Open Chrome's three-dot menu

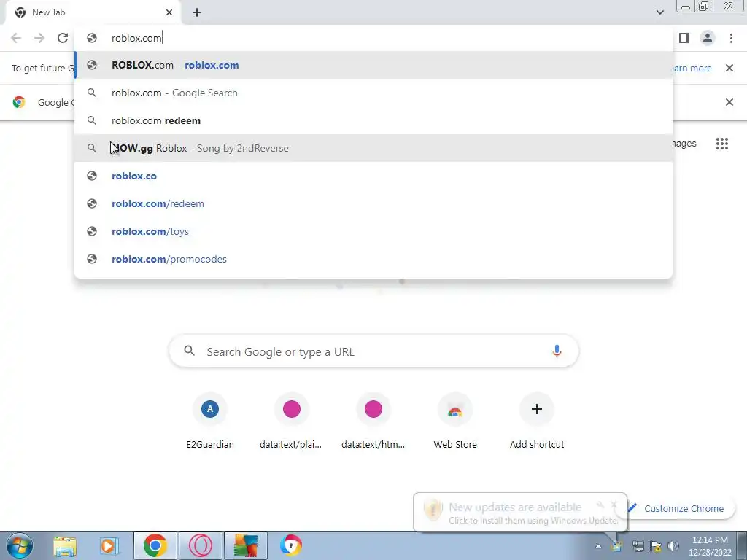click(731, 38)
